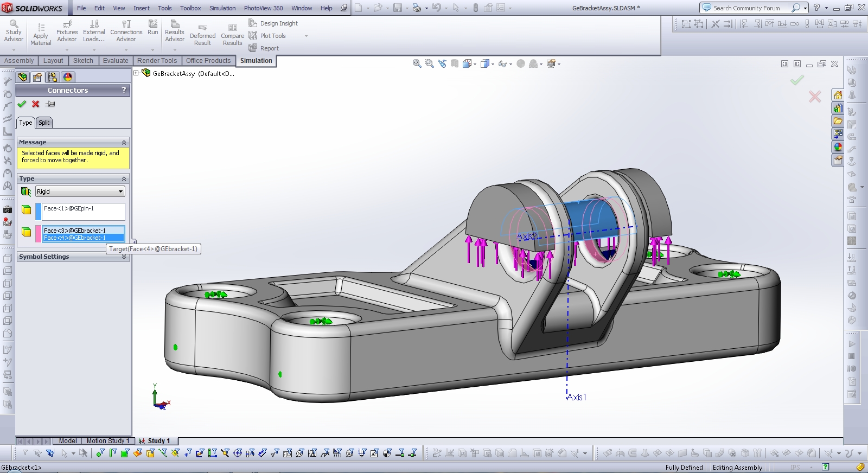Confirm with the viewport corner checkmark
Screen dimensions: 868x473
[797, 80]
